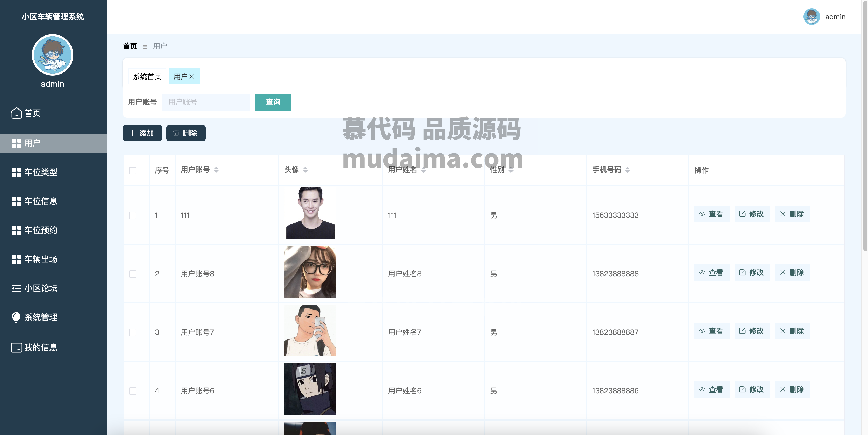Open the admin username menu at top right

835,17
